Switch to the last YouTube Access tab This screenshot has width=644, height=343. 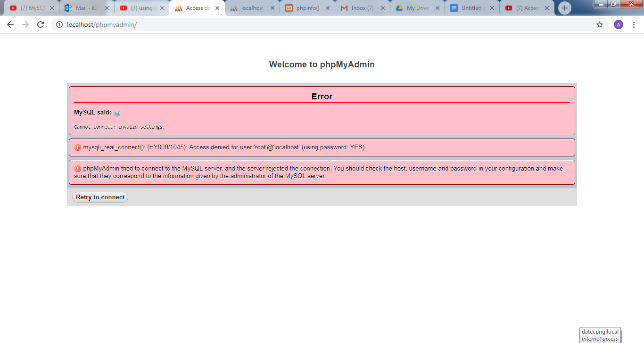(528, 8)
